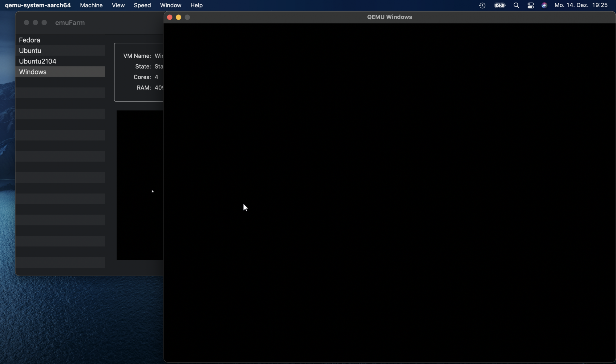The width and height of the screenshot is (616, 364).
Task: Open Control Center icon
Action: pos(530,5)
